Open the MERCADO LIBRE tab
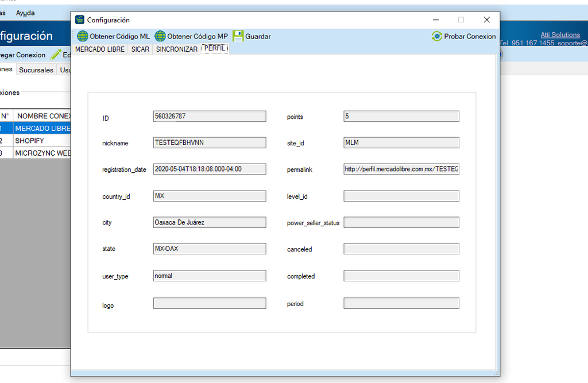Screen dimensions: 588x383 (x=100, y=49)
